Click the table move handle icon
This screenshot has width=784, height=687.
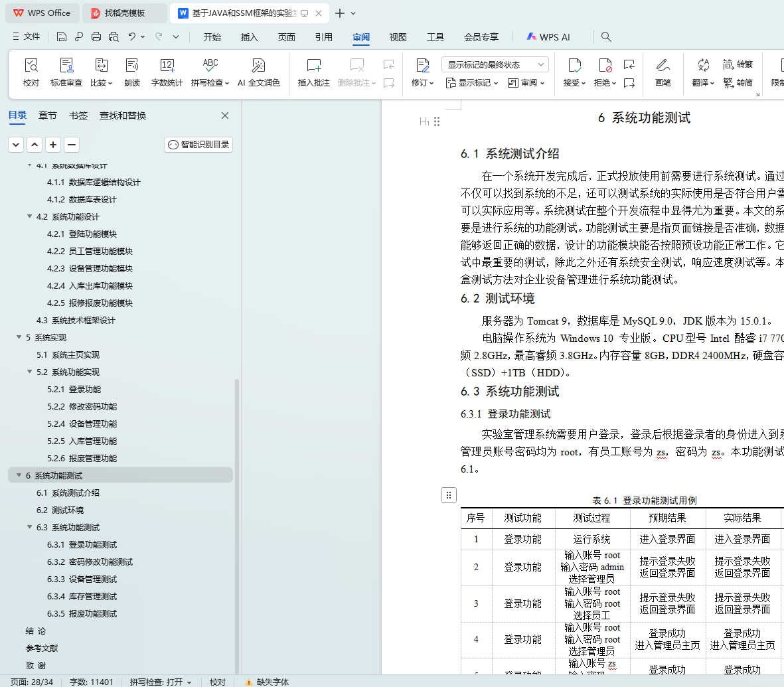(449, 495)
